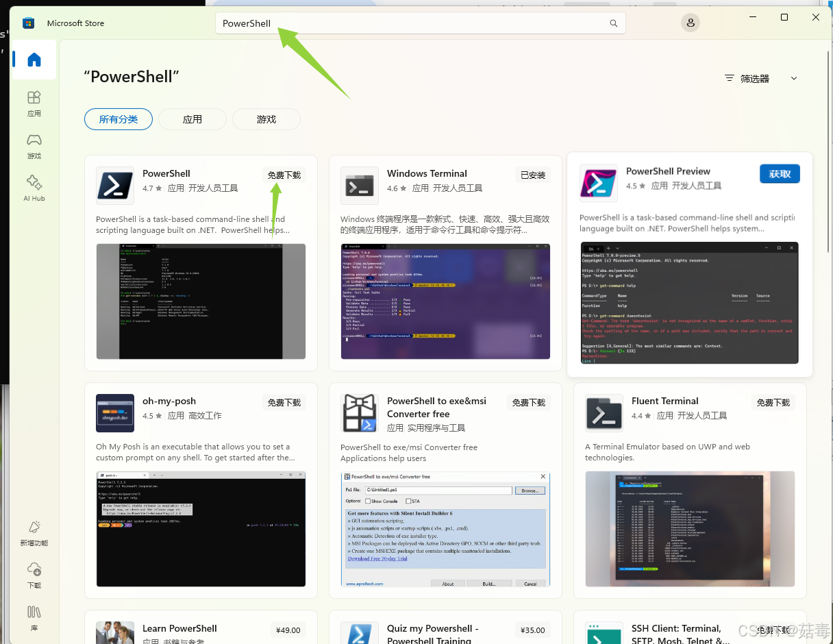The image size is (833, 644).
Task: Click the filter lines icon beside 筛选器
Action: 730,78
